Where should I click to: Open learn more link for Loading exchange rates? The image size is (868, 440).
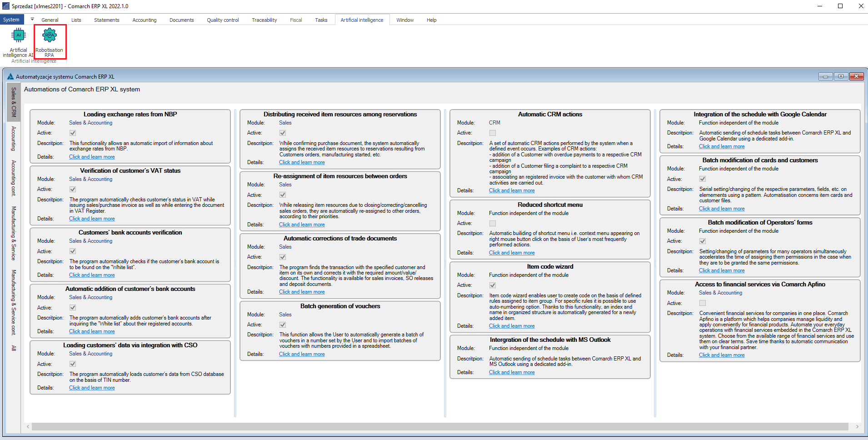coord(92,157)
